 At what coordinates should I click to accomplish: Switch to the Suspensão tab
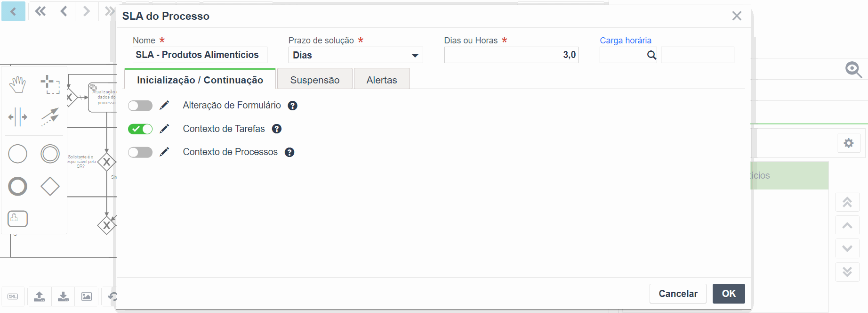[315, 80]
